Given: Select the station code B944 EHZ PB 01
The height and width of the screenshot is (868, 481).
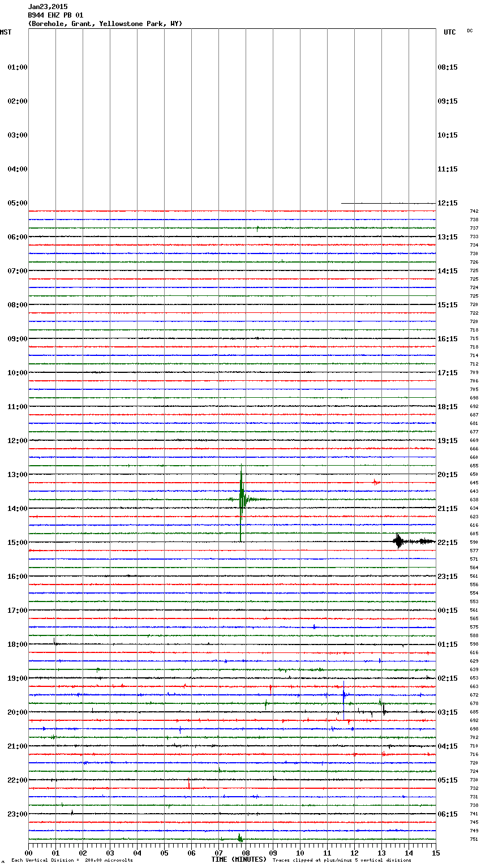Looking at the screenshot, I should point(55,15).
